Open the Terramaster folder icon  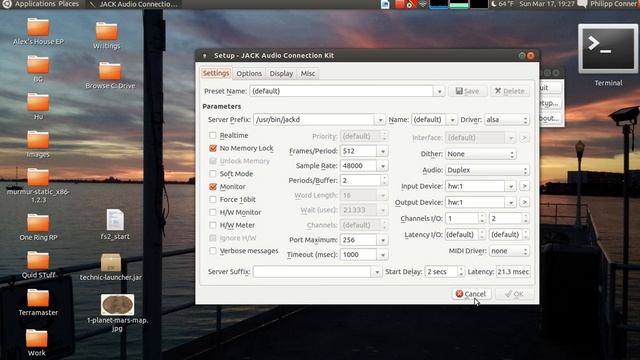[38, 298]
